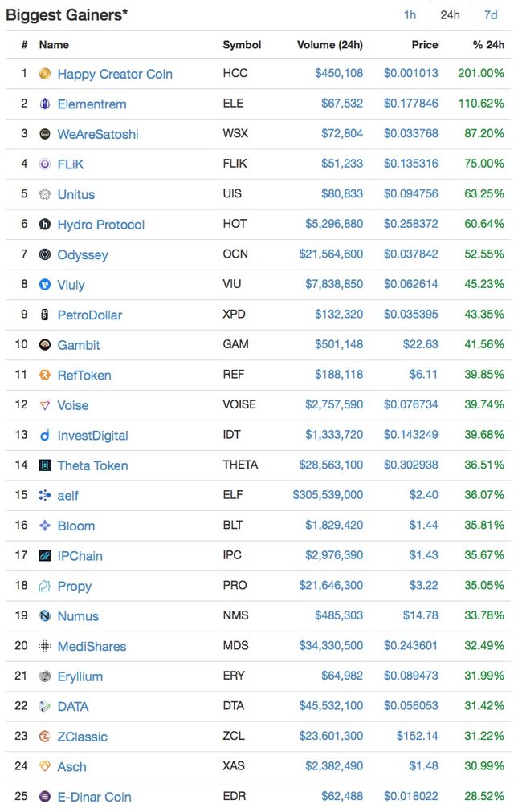514x812 pixels.
Task: Click the ZClassic logo icon
Action: click(45, 737)
